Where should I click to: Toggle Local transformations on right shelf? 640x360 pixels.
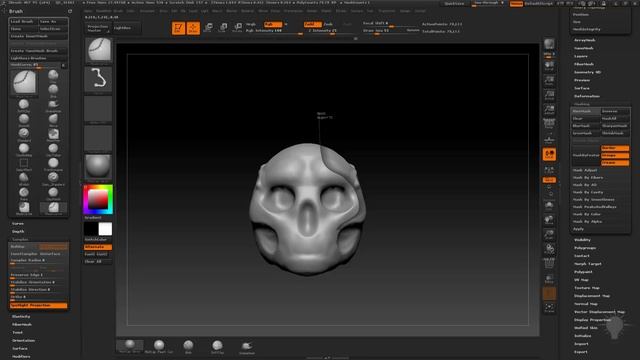click(549, 154)
